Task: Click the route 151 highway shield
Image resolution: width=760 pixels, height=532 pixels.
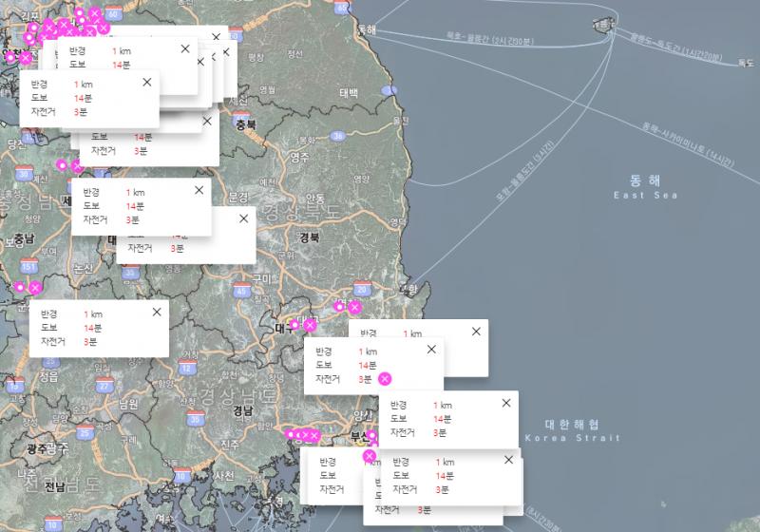Action: coord(29,266)
